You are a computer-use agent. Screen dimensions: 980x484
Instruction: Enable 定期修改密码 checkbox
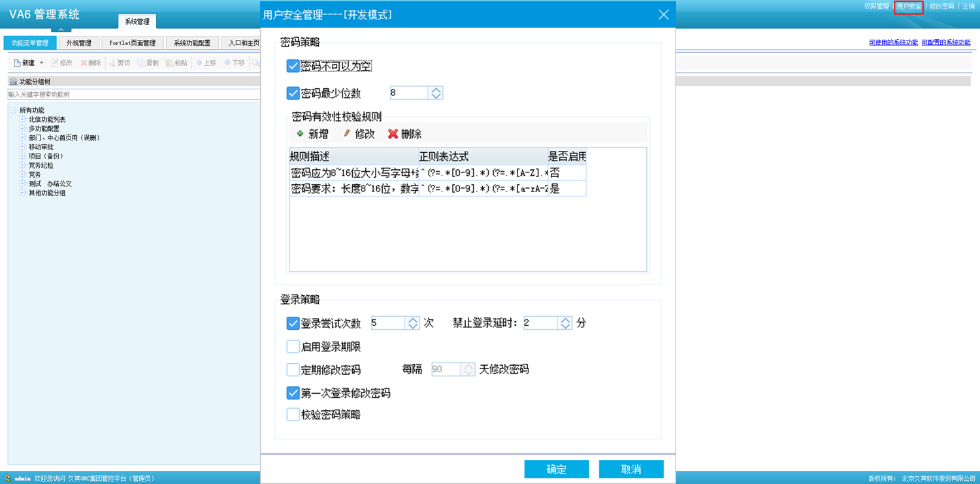[293, 370]
